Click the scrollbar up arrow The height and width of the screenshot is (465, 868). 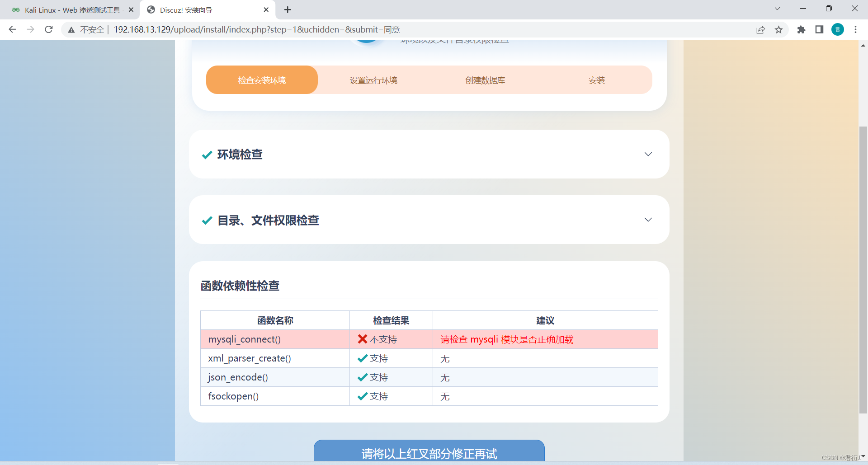pyautogui.click(x=863, y=45)
